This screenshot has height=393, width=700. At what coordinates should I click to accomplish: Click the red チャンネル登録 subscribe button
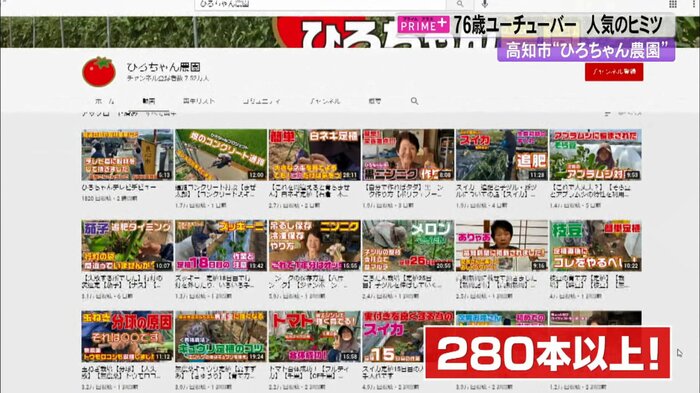[614, 71]
